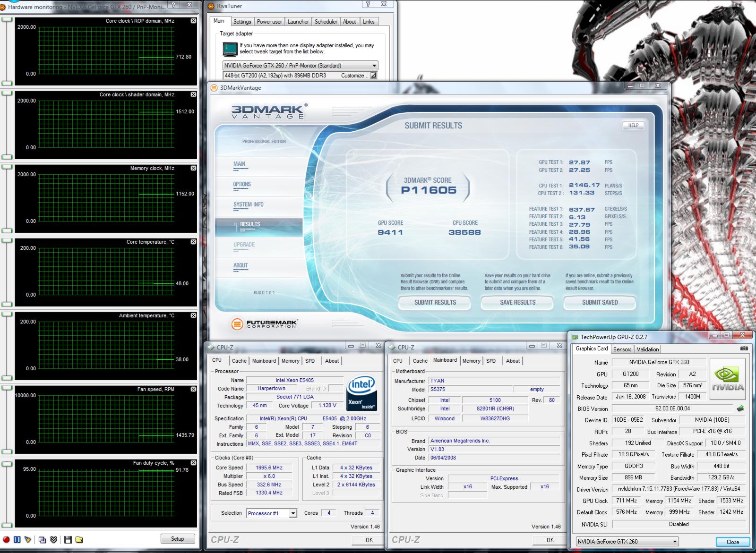The image size is (756, 553).
Task: Close the Fan speed RPM graph
Action: [193, 389]
